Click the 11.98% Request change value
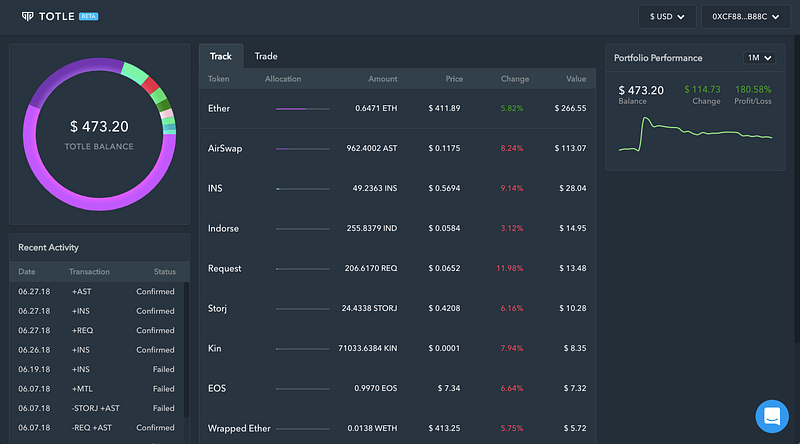 pos(509,268)
